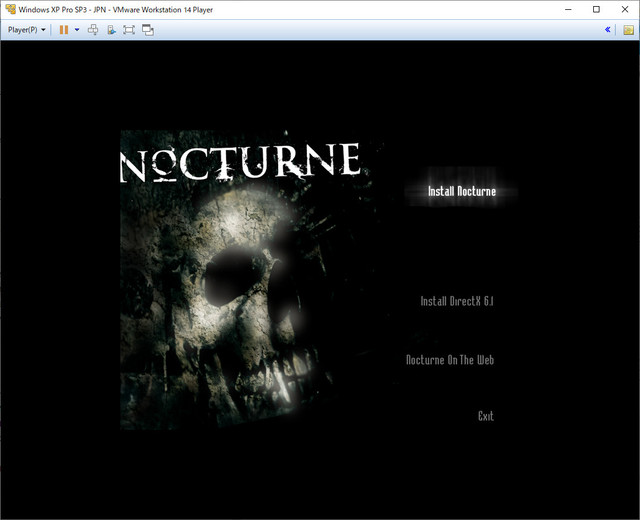
Task: Choose Install DirectX 6.1
Action: (457, 301)
